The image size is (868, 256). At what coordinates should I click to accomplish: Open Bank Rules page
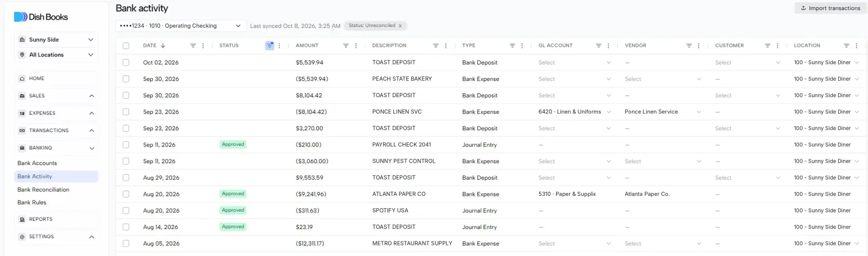point(31,202)
